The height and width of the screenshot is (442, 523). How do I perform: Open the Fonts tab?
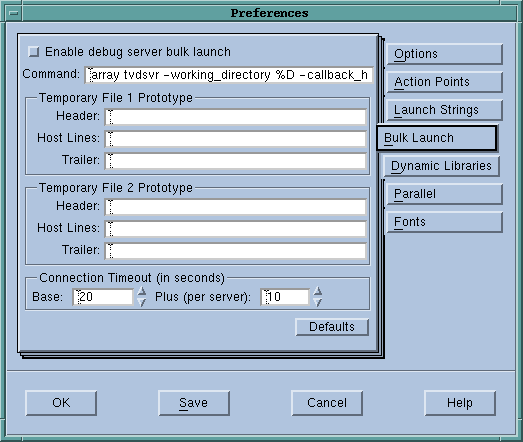pyautogui.click(x=445, y=222)
